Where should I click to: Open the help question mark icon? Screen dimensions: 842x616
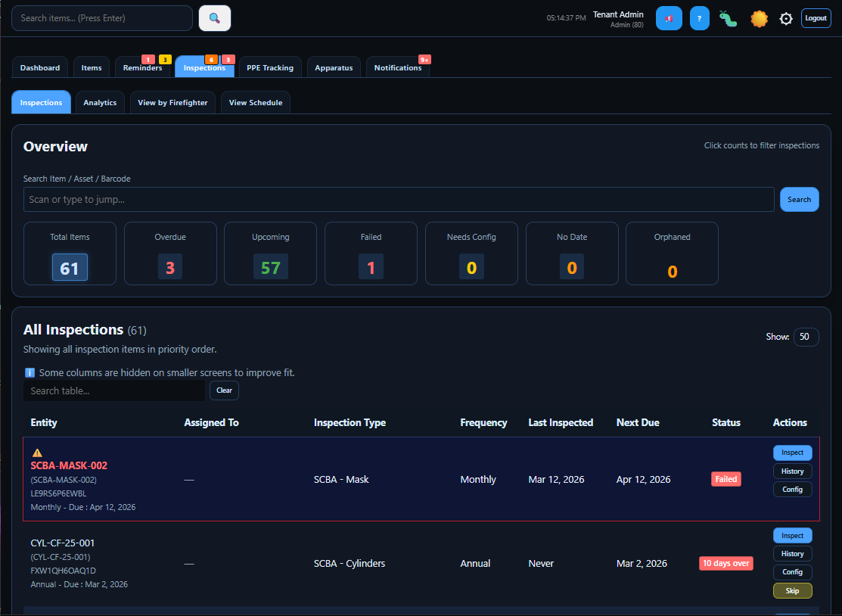click(x=698, y=18)
